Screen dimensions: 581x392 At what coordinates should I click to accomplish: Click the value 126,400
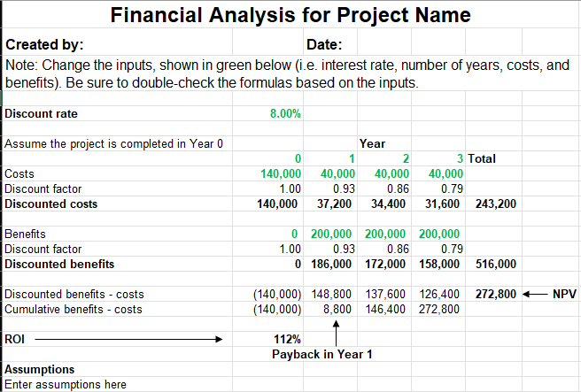tap(439, 295)
